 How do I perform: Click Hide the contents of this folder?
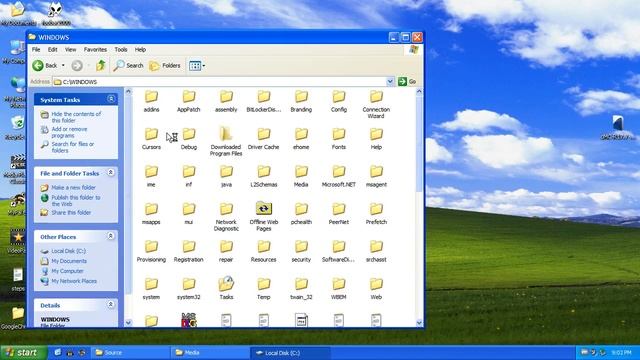[76, 117]
